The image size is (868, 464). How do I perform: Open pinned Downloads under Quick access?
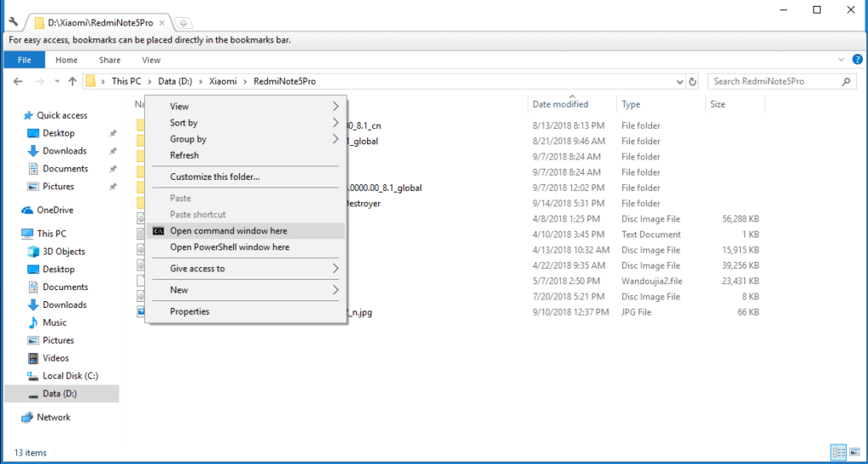click(64, 151)
